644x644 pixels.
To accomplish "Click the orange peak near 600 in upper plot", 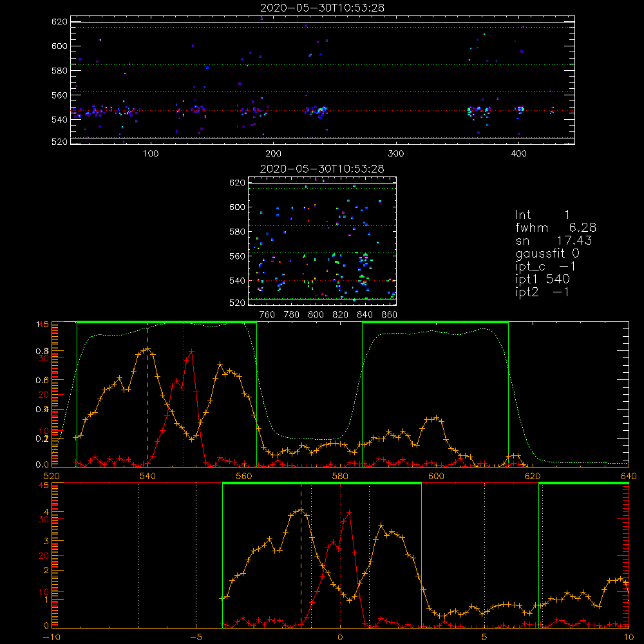I will (436, 418).
